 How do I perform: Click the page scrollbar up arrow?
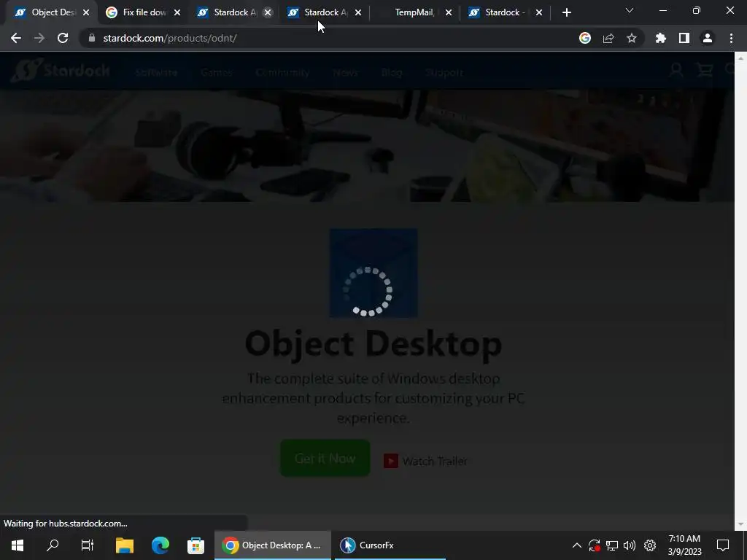740,58
